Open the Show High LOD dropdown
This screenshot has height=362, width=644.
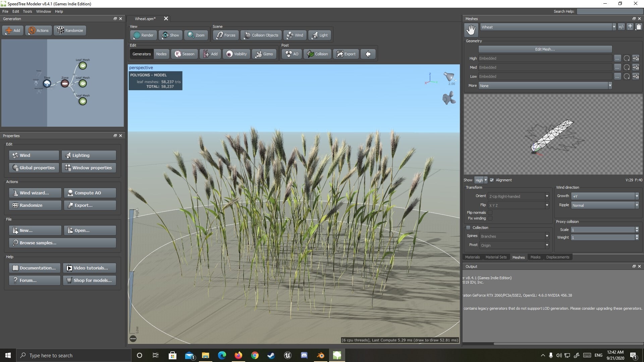(x=481, y=180)
